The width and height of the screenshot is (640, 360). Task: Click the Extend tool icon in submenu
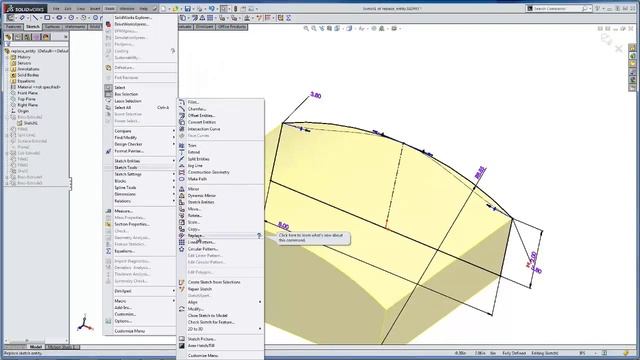[182, 152]
